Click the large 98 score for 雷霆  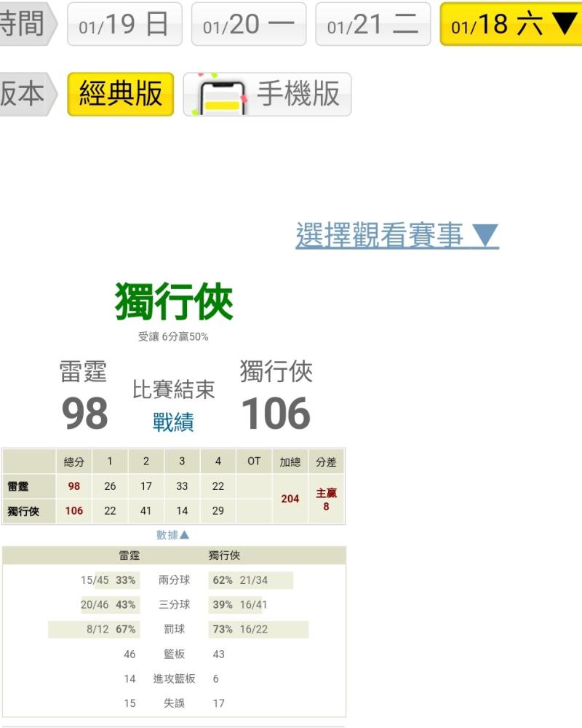[x=84, y=414]
